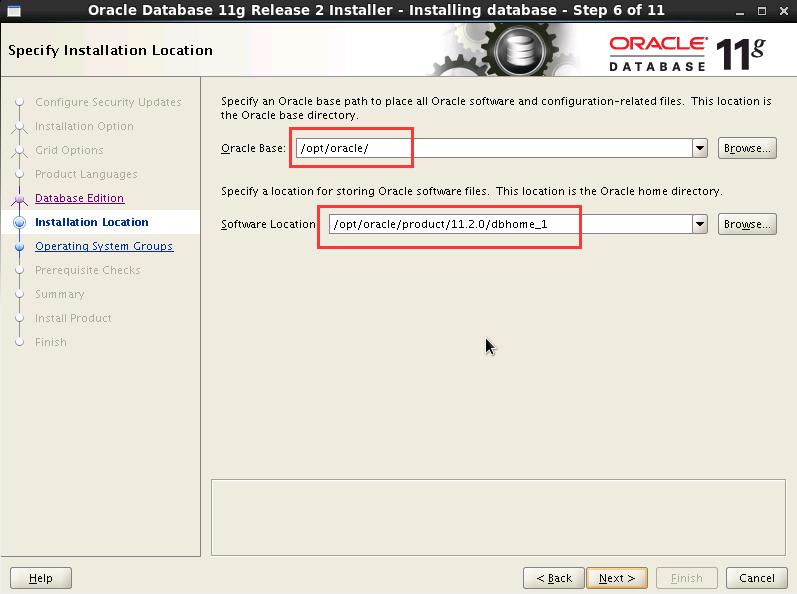
Task: Click into the Software Location path field
Action: coord(510,224)
